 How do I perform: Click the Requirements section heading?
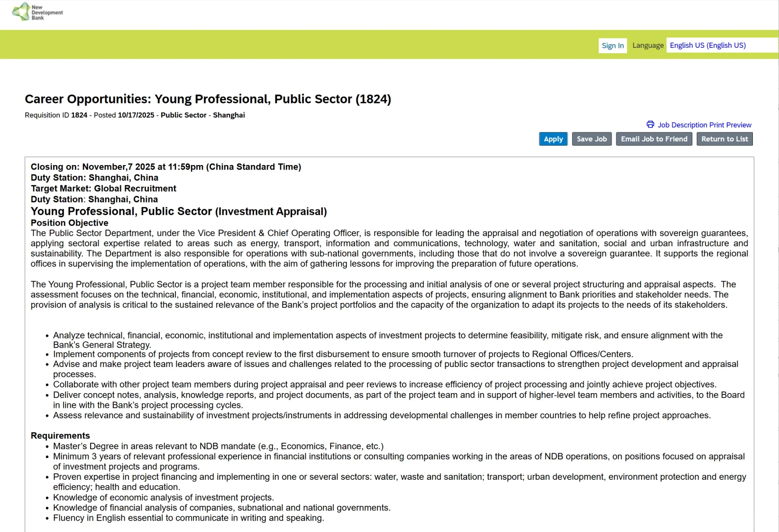[60, 435]
